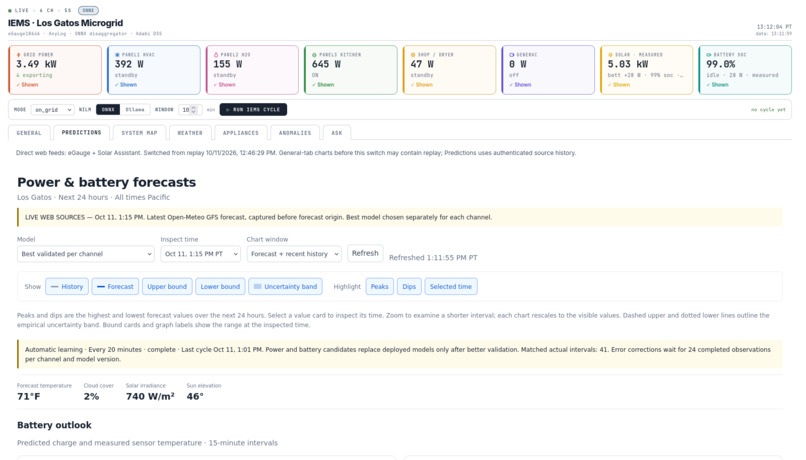Screen dimensions: 806x460
Task: Click the Refresh button
Action: click(365, 253)
